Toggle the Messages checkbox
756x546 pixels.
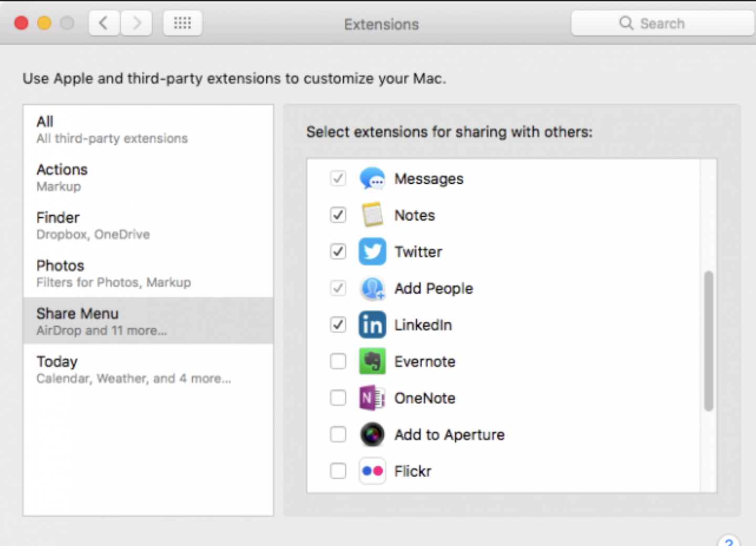[x=338, y=178]
